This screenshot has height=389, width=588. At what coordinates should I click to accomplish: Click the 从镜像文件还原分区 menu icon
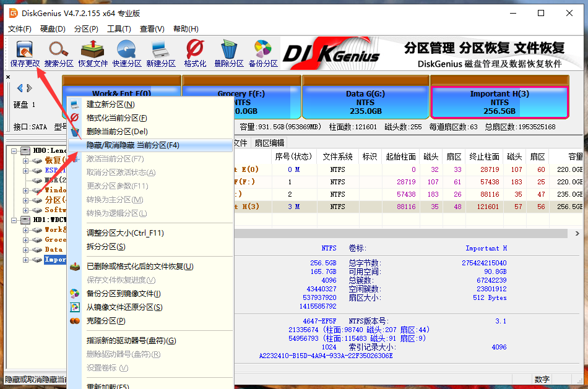tap(75, 307)
